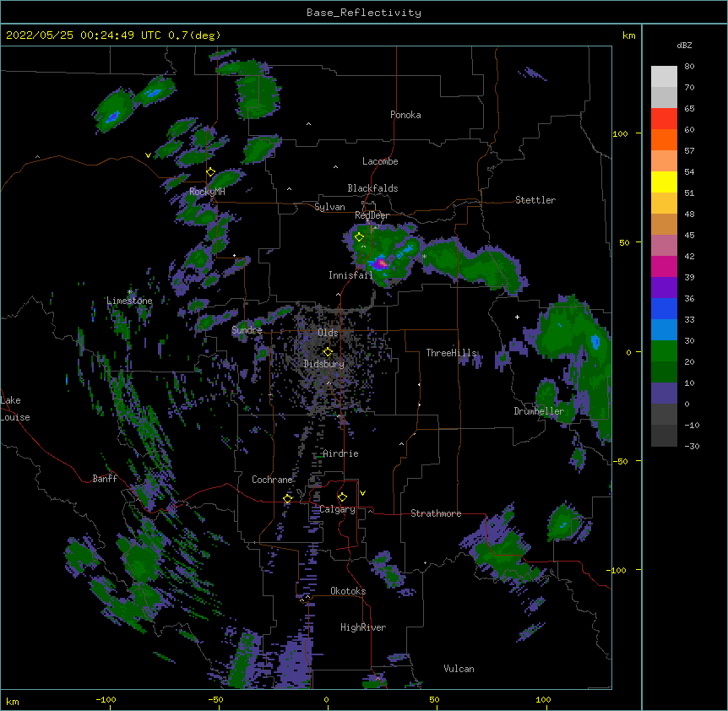Select the light gray 70-80 dBZ legend swatch
This screenshot has height=711, width=728.
(664, 77)
